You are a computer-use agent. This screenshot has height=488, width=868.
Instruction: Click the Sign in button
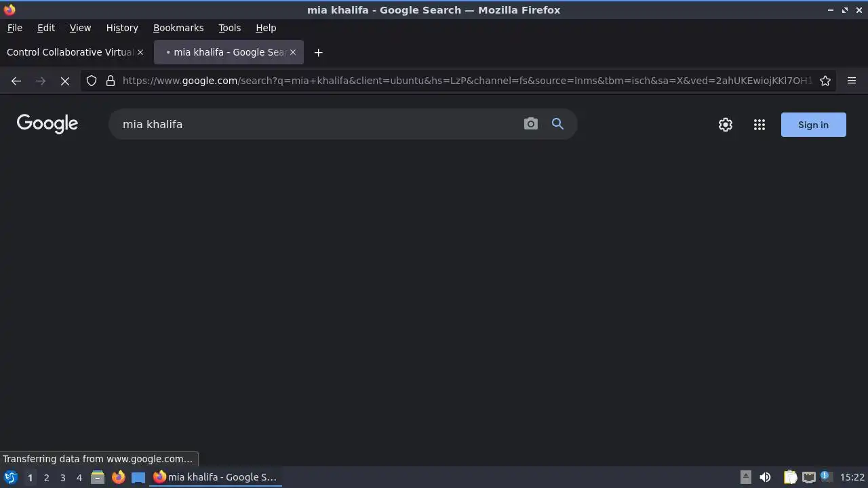pos(813,125)
